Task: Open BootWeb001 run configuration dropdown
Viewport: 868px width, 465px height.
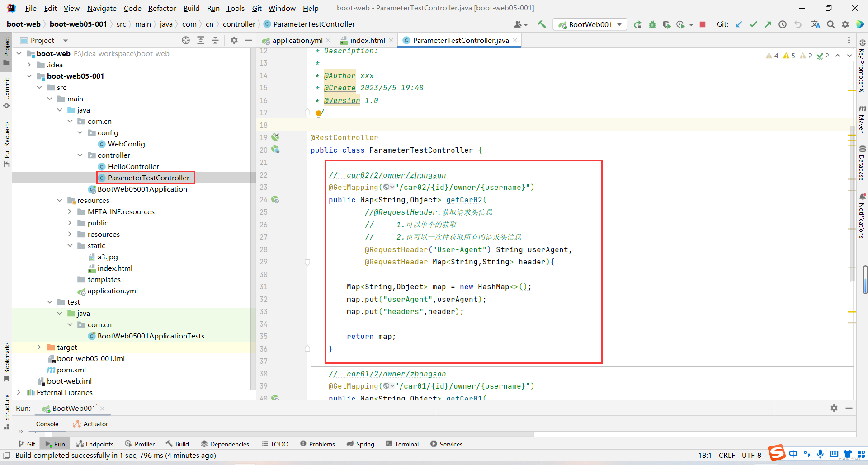Action: (590, 24)
